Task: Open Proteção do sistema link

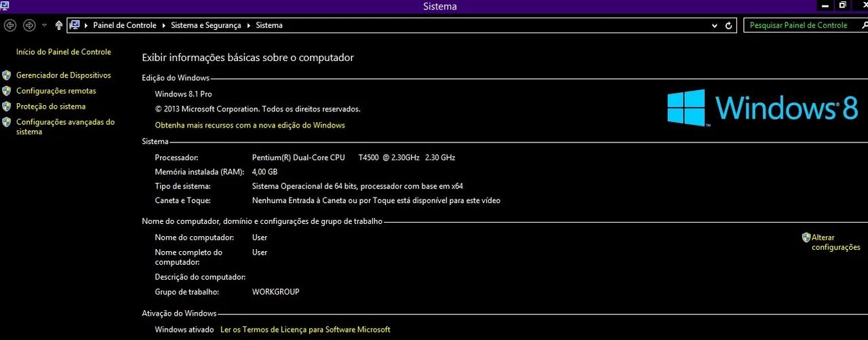Action: (51, 107)
